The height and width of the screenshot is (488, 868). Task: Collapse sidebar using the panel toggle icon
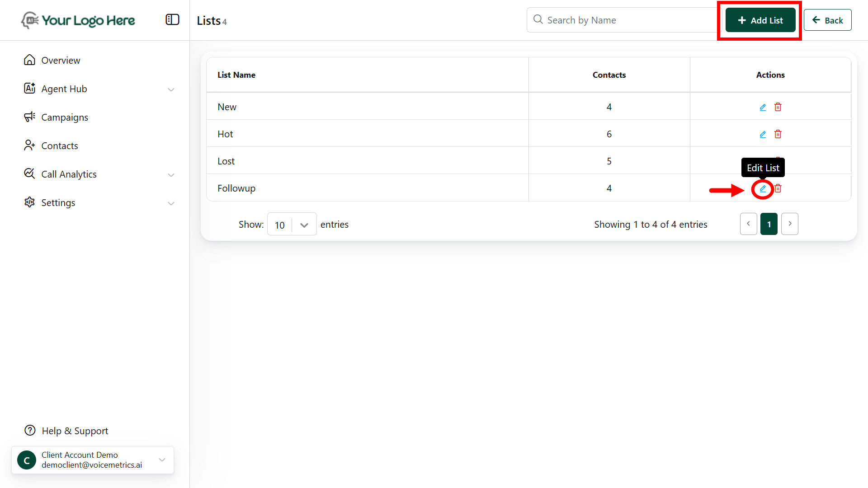(x=172, y=20)
